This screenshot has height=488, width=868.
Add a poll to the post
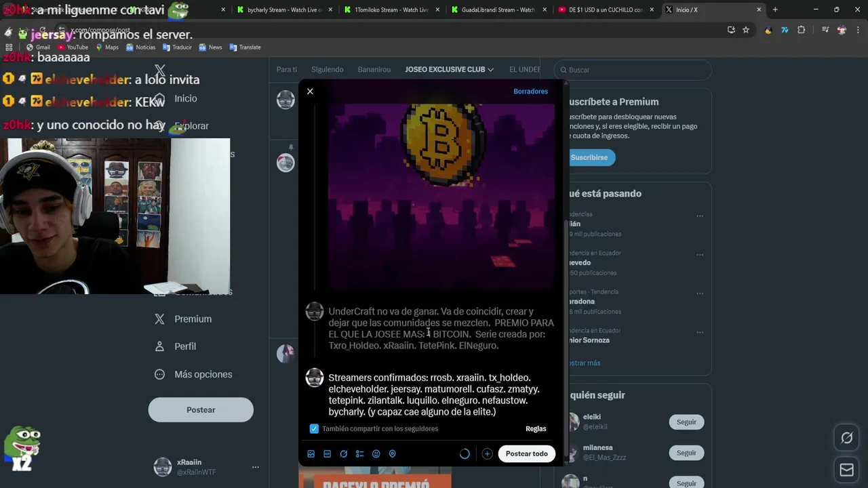click(x=360, y=454)
